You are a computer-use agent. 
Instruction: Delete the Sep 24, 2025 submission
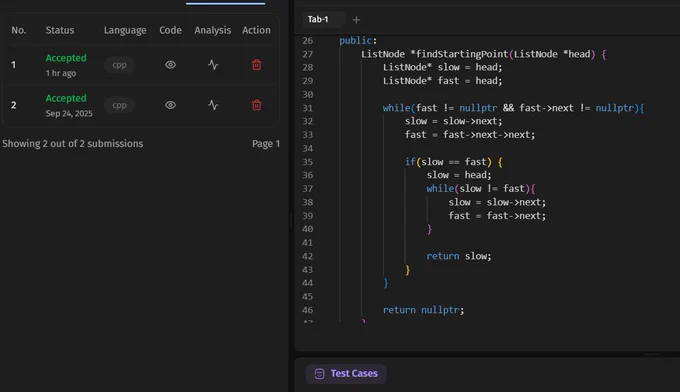click(257, 105)
